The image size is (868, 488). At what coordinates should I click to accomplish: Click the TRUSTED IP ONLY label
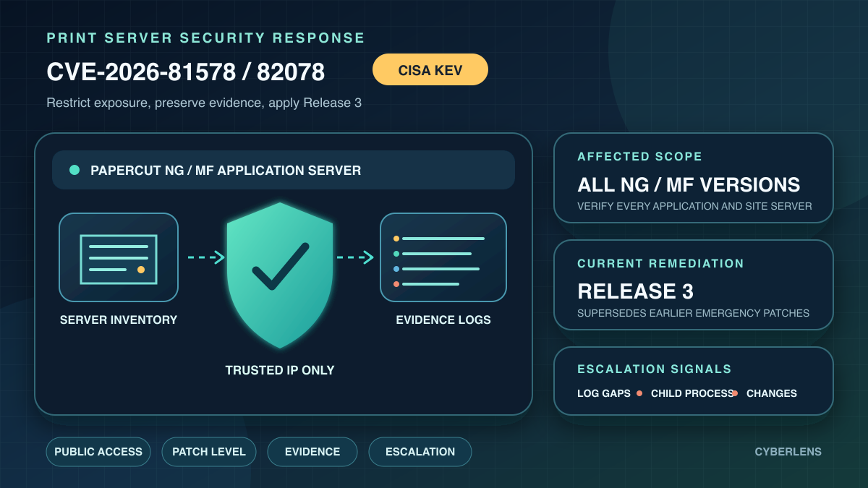[x=280, y=370]
